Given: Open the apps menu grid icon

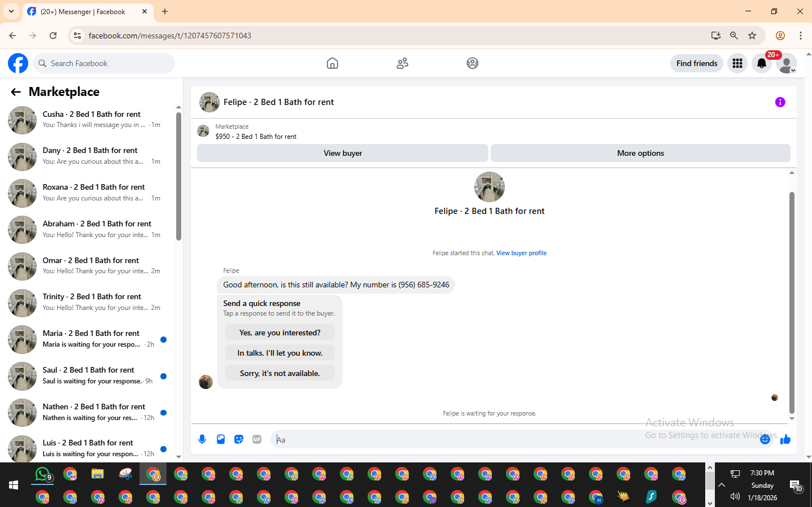Looking at the screenshot, I should point(737,63).
